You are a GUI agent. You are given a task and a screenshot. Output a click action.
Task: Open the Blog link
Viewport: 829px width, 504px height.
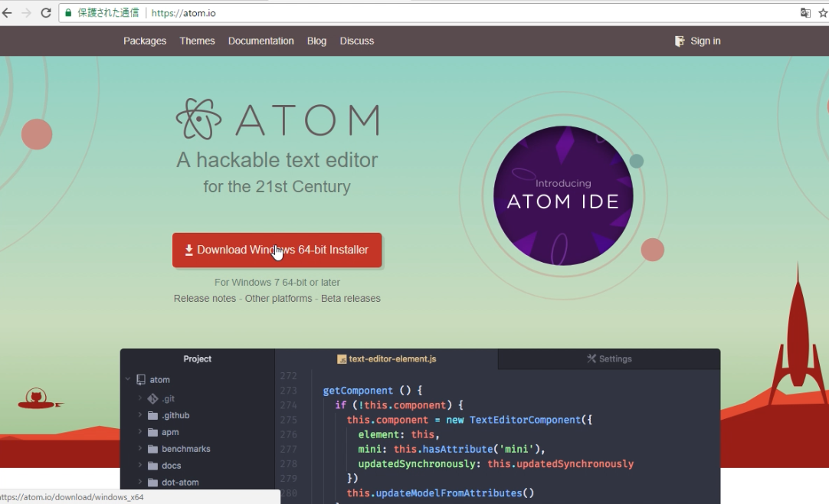pyautogui.click(x=316, y=41)
